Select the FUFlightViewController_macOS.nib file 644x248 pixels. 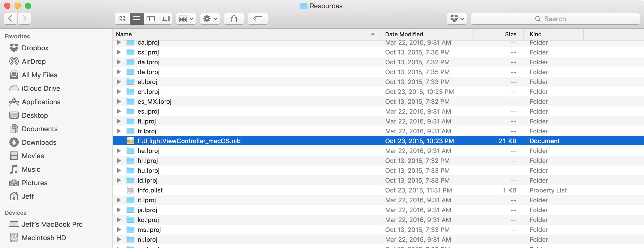[189, 141]
